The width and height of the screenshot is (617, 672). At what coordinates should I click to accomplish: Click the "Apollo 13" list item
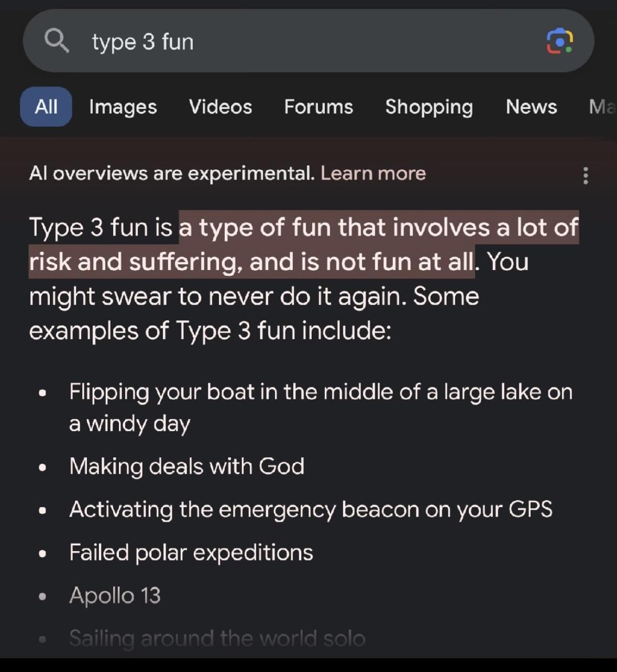pyautogui.click(x=115, y=595)
